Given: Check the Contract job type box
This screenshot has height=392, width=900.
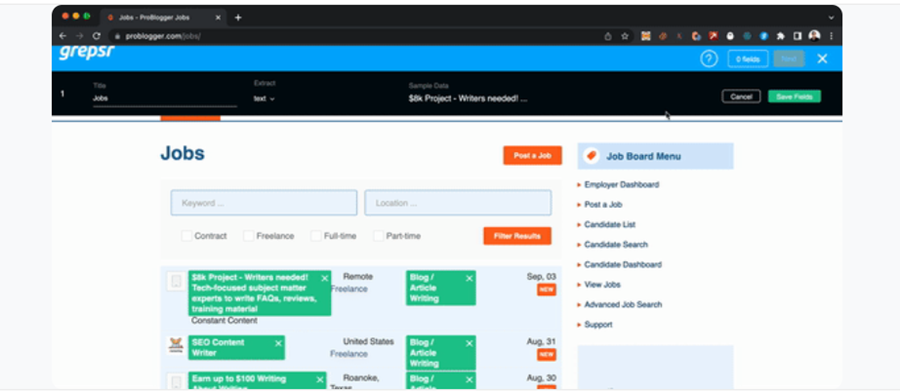Looking at the screenshot, I should tap(187, 236).
